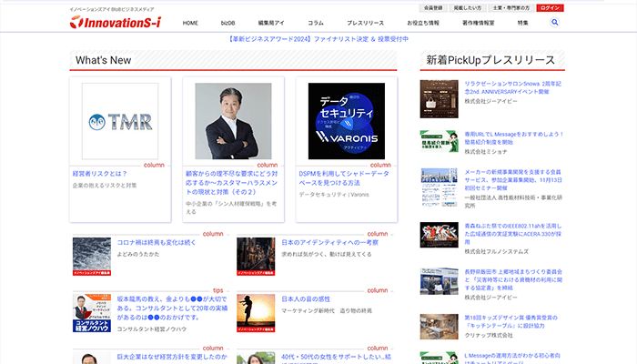Open 青森ねぶた祭 IEEE802.11ah press release
Viewport: 637px width, 364px height.
pyautogui.click(x=512, y=234)
